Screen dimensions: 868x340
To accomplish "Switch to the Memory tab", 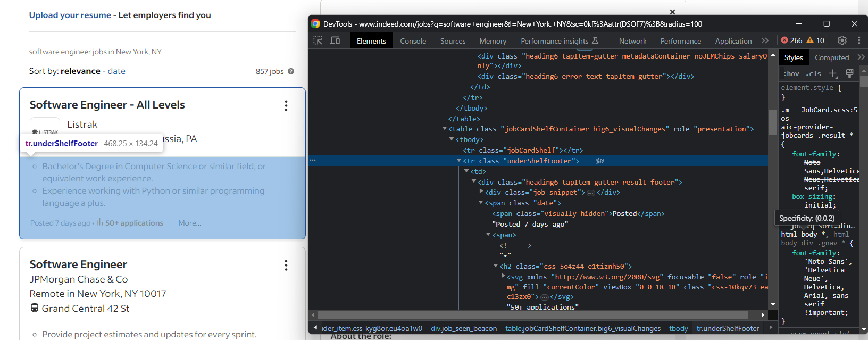I will [x=493, y=41].
